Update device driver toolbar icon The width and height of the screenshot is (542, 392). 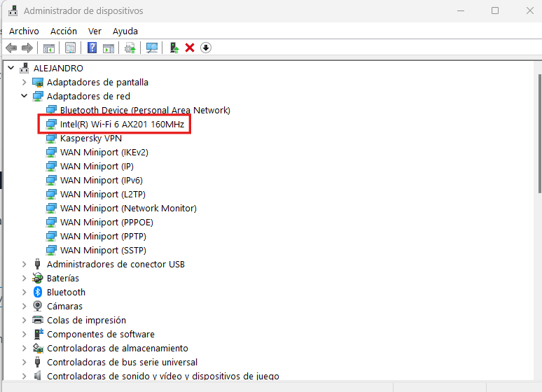point(130,48)
